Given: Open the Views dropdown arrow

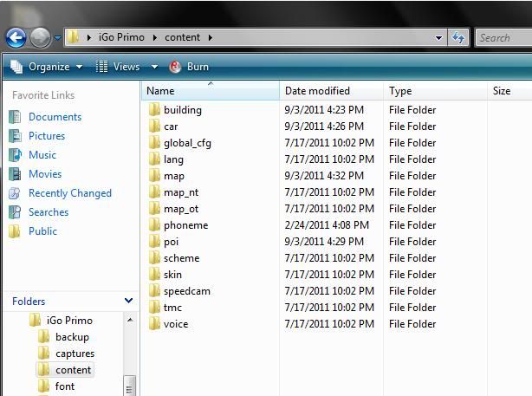Looking at the screenshot, I should [154, 67].
